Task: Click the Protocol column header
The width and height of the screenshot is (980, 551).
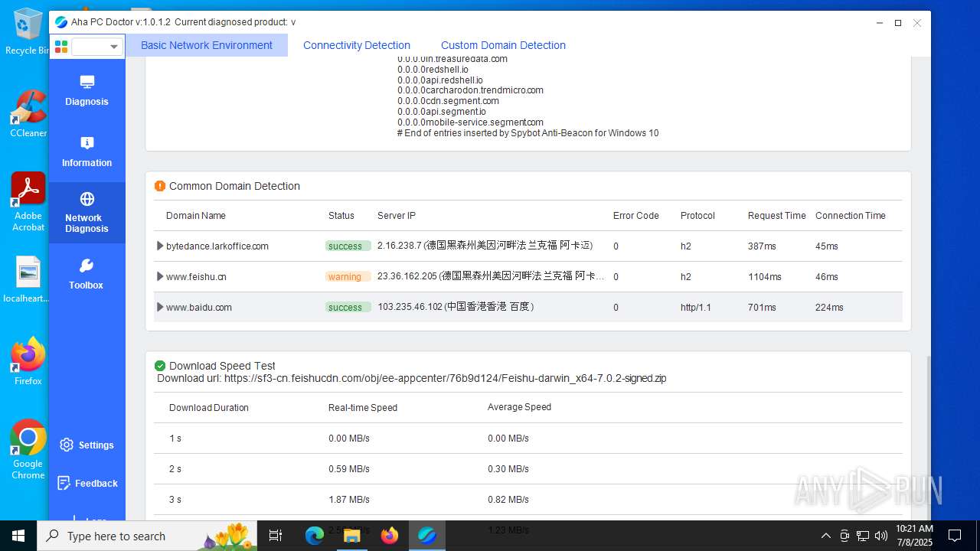Action: pyautogui.click(x=697, y=216)
